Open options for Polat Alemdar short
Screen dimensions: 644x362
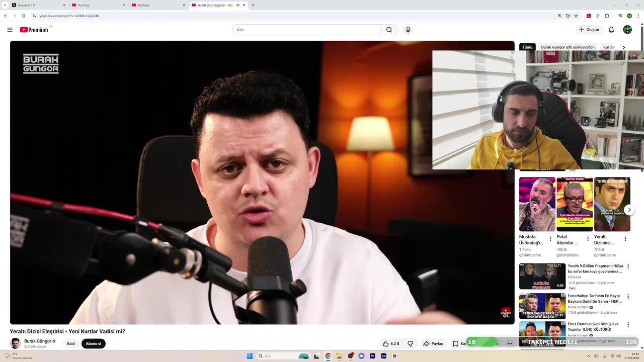(x=588, y=239)
